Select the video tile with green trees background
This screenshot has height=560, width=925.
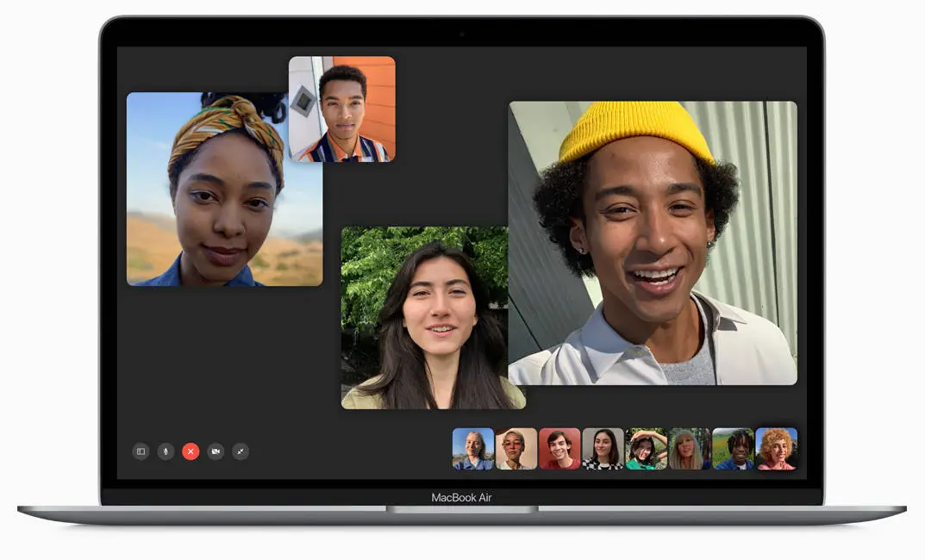click(433, 318)
